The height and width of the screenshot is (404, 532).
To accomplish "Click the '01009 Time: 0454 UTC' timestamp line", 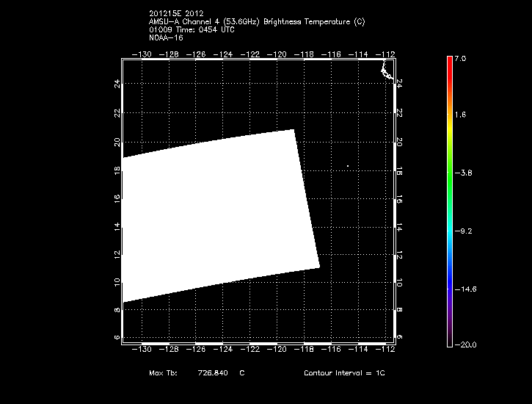I will click(x=192, y=29).
